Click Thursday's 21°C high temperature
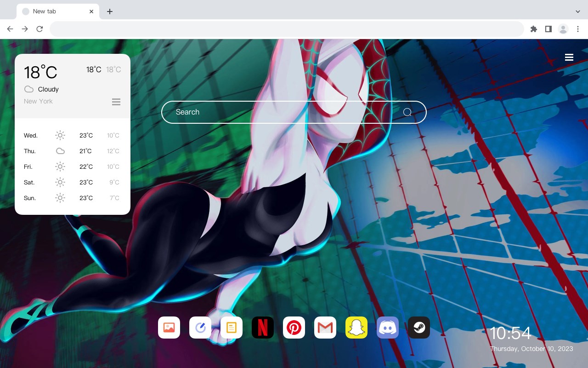The width and height of the screenshot is (588, 368). [85, 151]
